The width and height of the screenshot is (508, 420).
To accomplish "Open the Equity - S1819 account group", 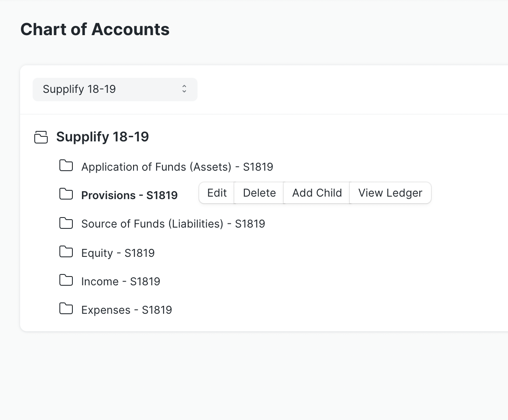I will pos(118,253).
